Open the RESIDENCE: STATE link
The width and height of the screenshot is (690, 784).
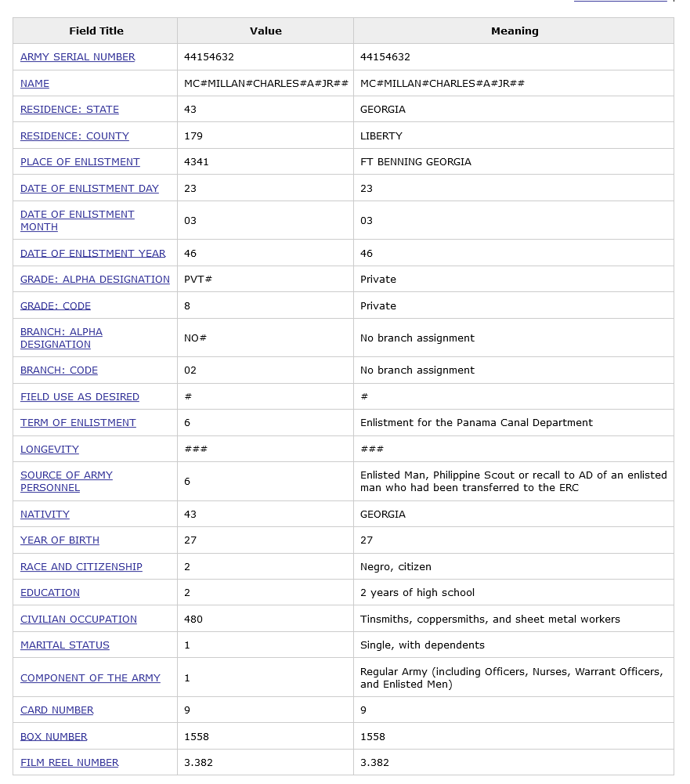tap(70, 110)
